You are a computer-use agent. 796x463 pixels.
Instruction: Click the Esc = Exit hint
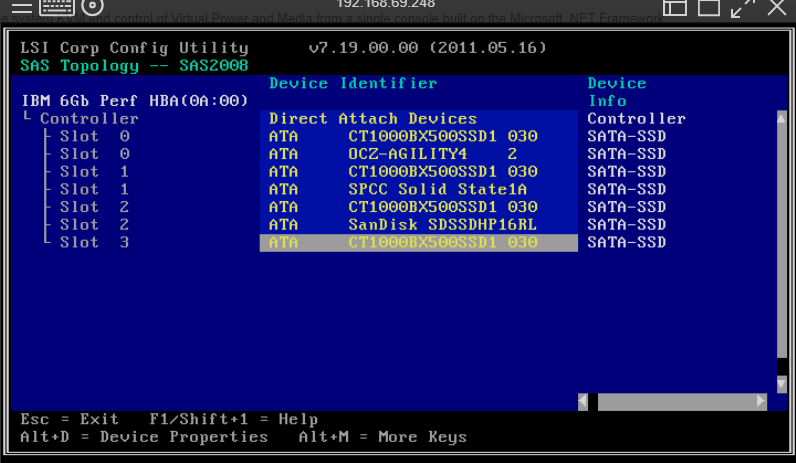[69, 419]
